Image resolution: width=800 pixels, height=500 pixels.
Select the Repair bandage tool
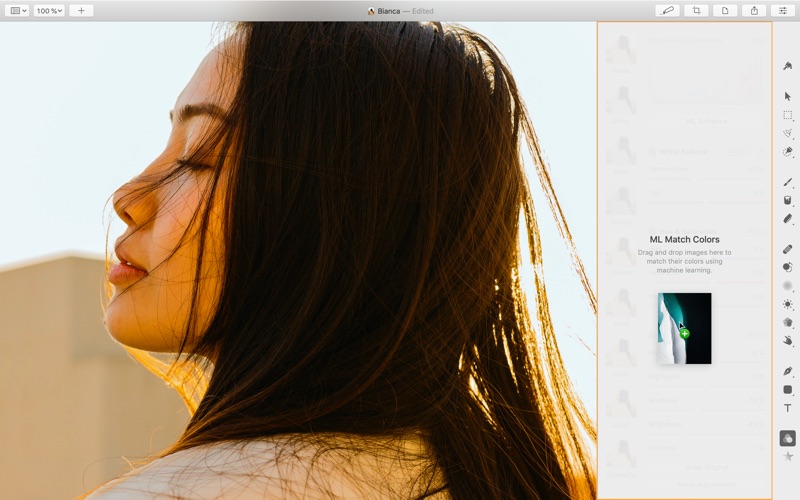coord(788,249)
